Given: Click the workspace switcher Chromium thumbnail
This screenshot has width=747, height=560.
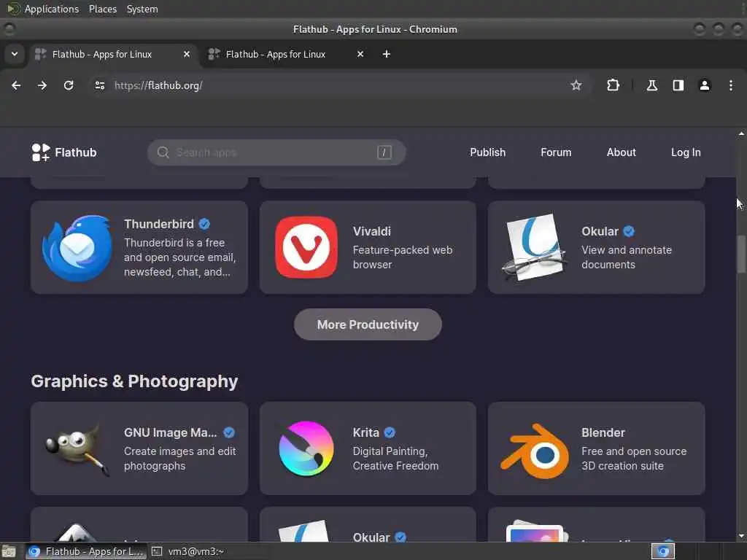Looking at the screenshot, I should [662, 551].
